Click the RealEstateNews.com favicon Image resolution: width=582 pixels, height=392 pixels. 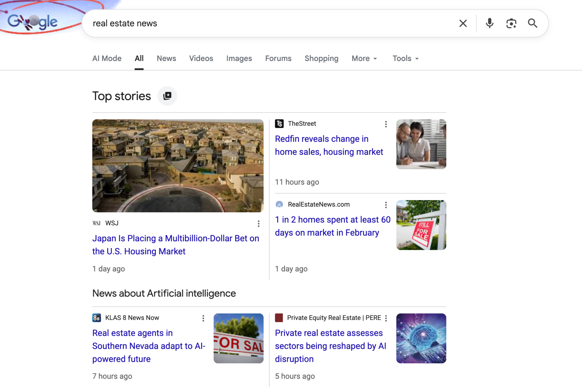(279, 204)
